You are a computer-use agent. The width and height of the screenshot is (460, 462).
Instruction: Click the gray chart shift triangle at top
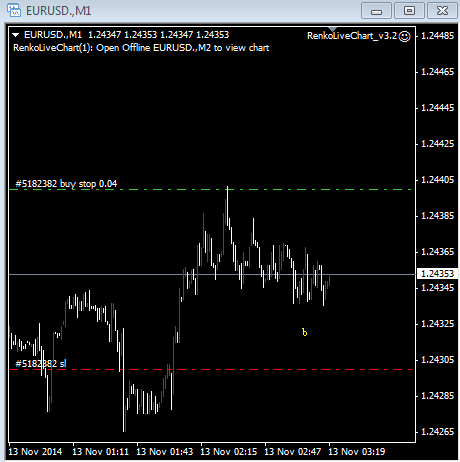[332, 29]
